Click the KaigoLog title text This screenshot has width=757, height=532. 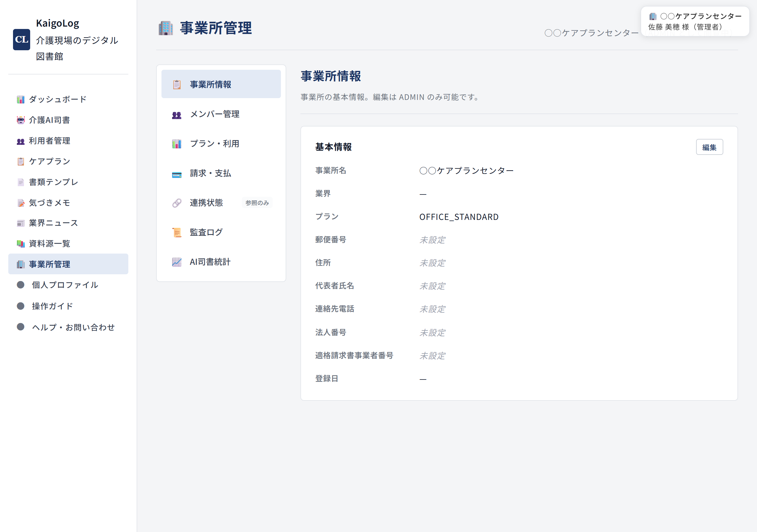(x=58, y=23)
